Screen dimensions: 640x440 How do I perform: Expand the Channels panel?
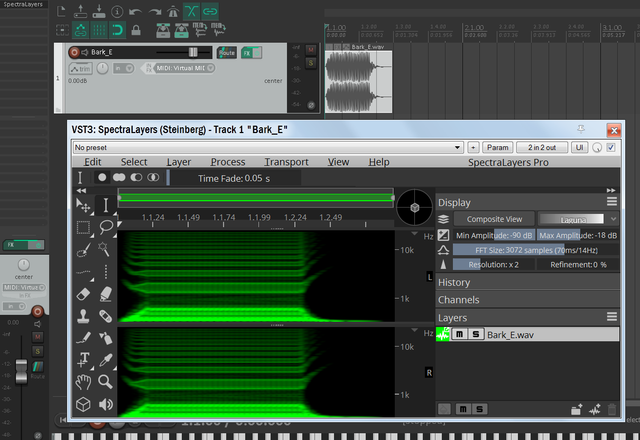pyautogui.click(x=527, y=300)
